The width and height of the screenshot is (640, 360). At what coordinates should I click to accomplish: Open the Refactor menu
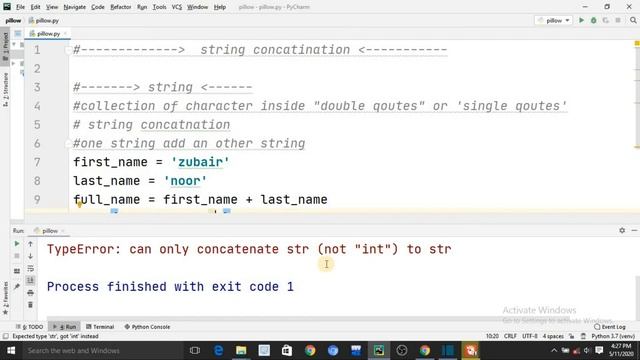[121, 7]
